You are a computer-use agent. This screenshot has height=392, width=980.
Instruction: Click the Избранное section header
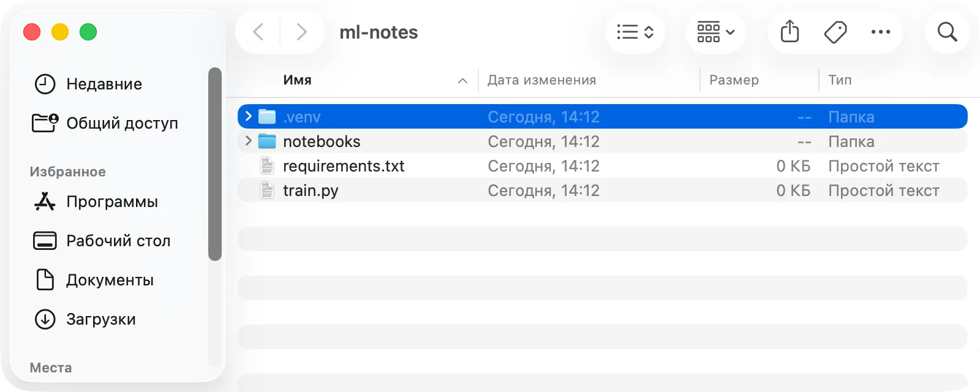67,171
